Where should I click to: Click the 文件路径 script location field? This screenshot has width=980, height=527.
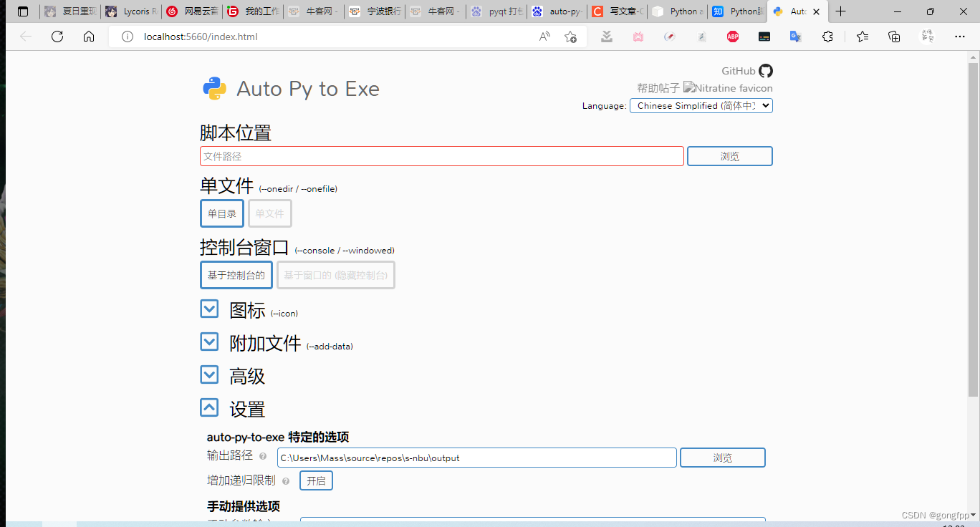(442, 156)
